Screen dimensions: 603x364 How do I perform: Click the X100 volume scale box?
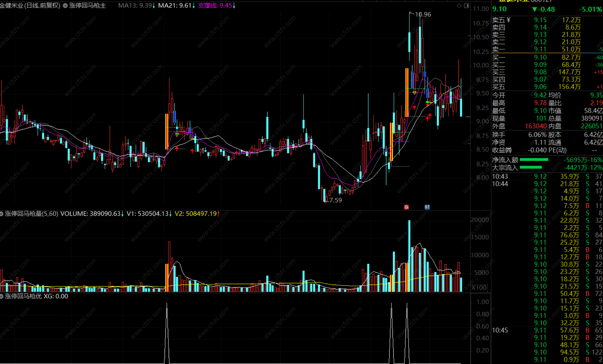tap(479, 288)
